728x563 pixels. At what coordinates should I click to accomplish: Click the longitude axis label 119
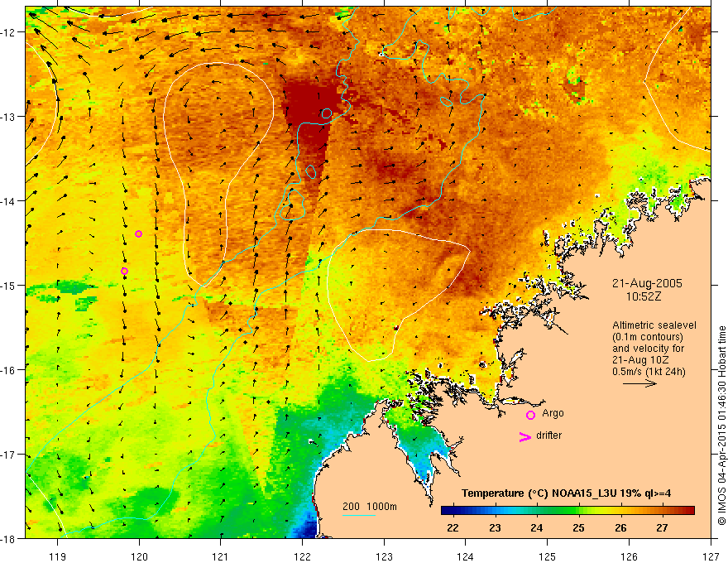tap(58, 556)
